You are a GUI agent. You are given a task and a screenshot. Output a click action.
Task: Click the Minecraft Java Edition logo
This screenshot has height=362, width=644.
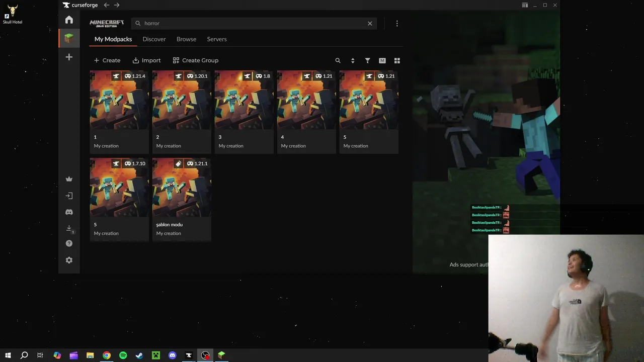coord(107,23)
